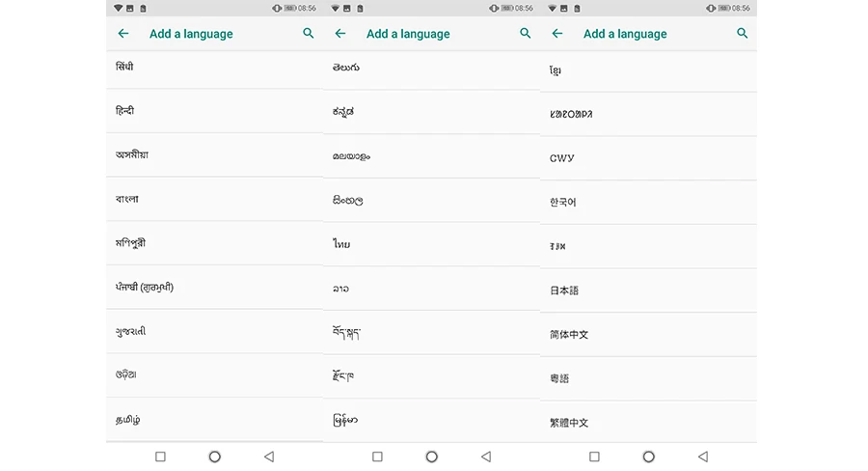
Task: Tap back arrow on screen listing తెలుగు
Action: pyautogui.click(x=340, y=34)
